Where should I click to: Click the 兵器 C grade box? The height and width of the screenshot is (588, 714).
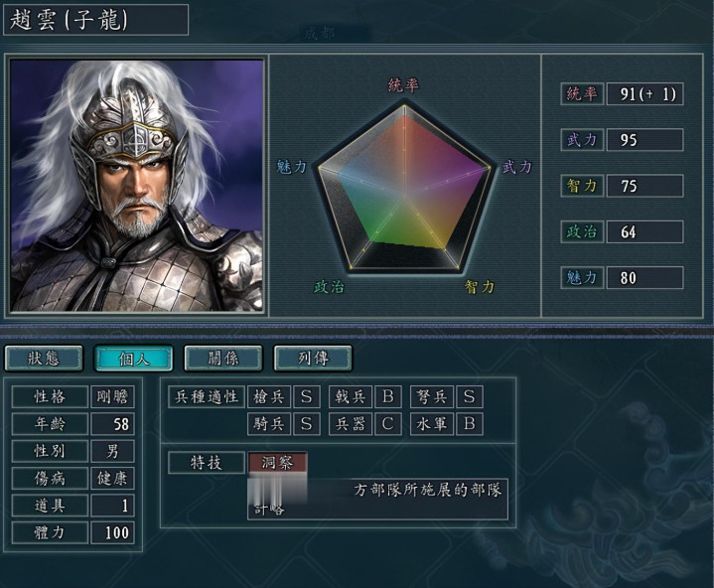click(388, 424)
